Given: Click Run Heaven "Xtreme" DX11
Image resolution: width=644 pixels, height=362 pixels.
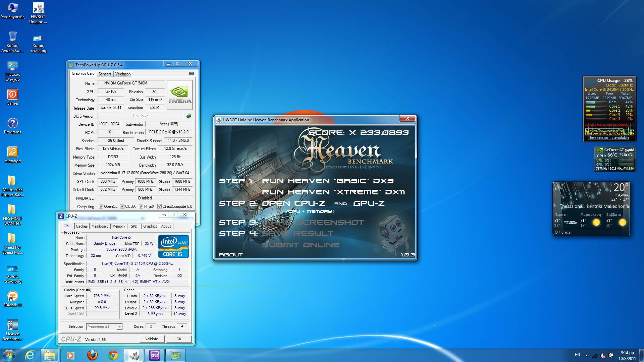Looking at the screenshot, I should [333, 192].
